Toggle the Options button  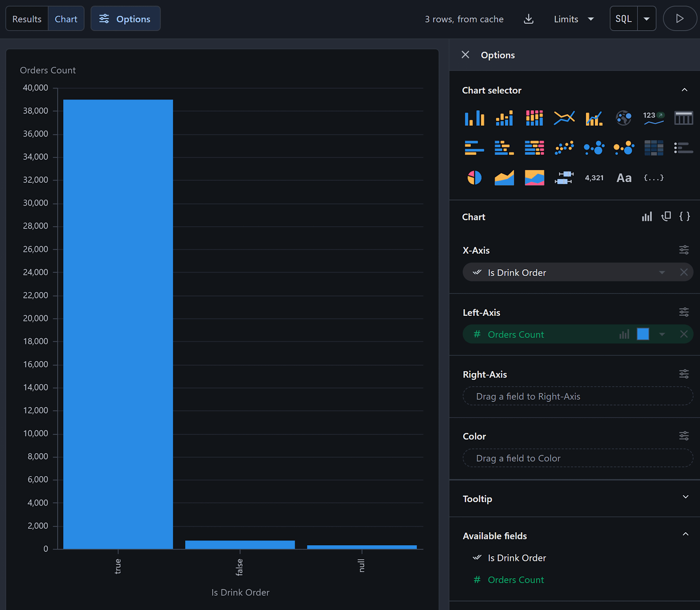(x=125, y=19)
